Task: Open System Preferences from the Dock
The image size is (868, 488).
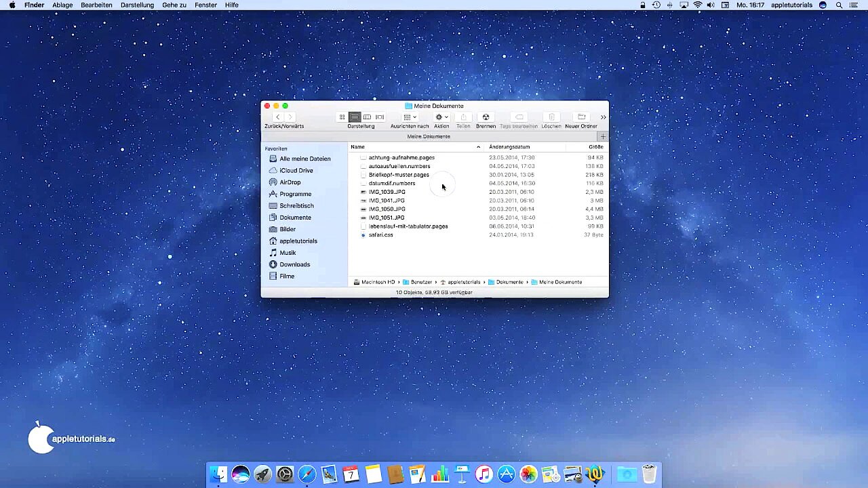Action: point(285,474)
